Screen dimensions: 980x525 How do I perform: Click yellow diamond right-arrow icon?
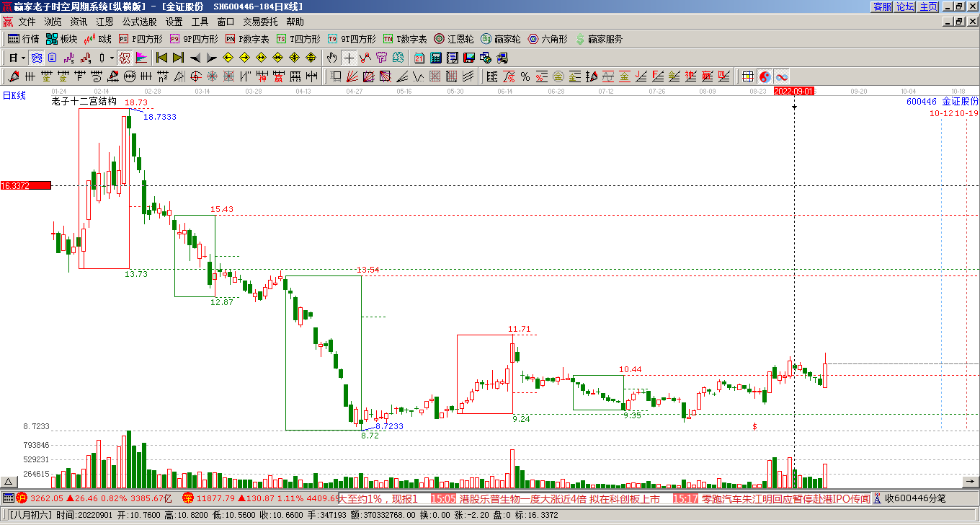coord(244,58)
